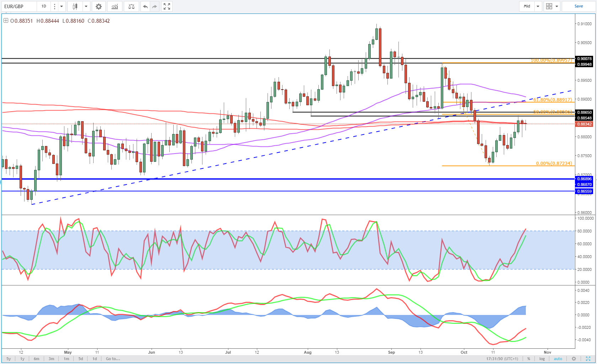This screenshot has width=597, height=364.
Task: Select the 61.80%(0.88917) Fibonacci level label
Action: (x=553, y=100)
